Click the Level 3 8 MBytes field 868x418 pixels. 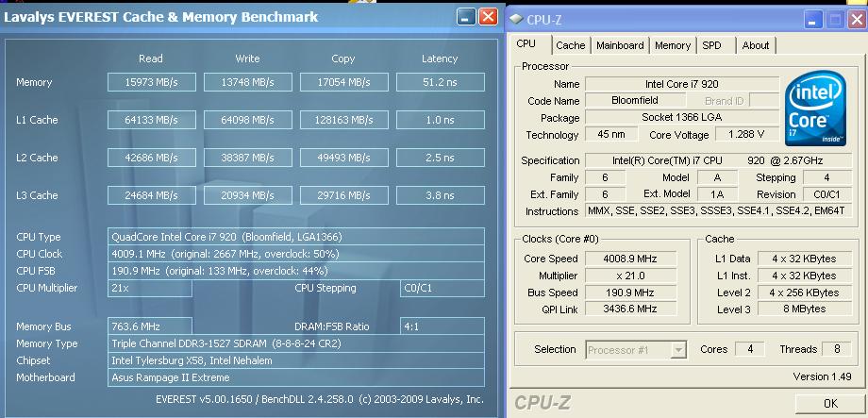[x=805, y=309]
